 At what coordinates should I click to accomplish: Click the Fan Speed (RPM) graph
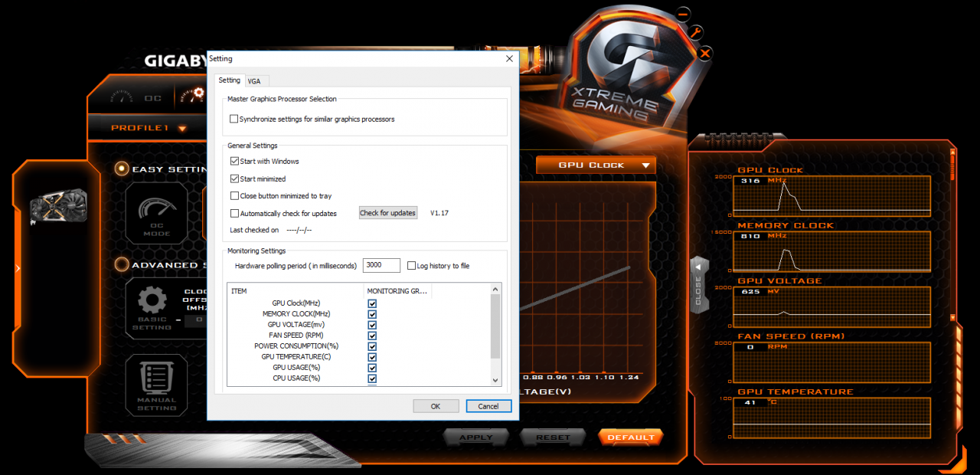[831, 362]
